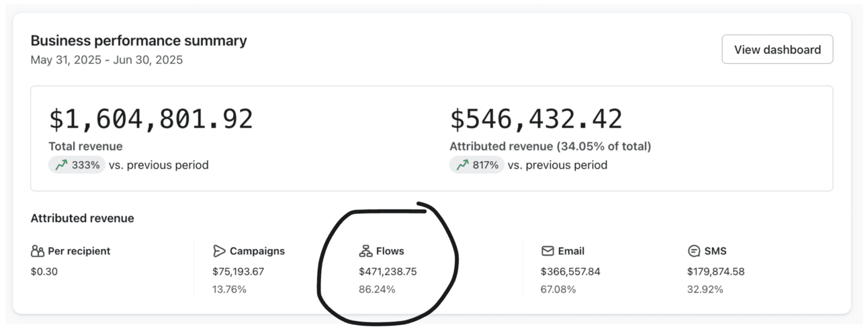Click the Flows hierarchy icon
Image resolution: width=868 pixels, height=333 pixels.
(365, 251)
